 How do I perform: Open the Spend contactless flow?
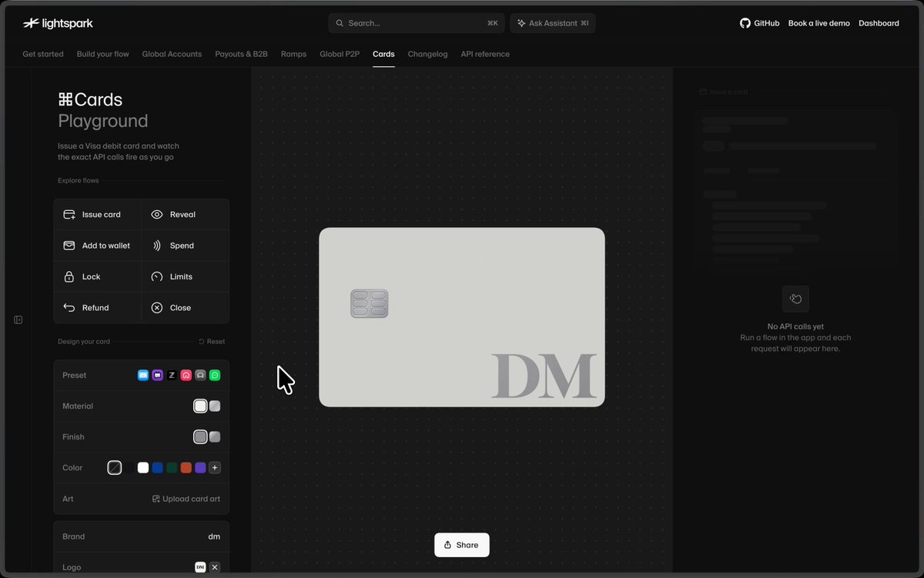click(186, 246)
